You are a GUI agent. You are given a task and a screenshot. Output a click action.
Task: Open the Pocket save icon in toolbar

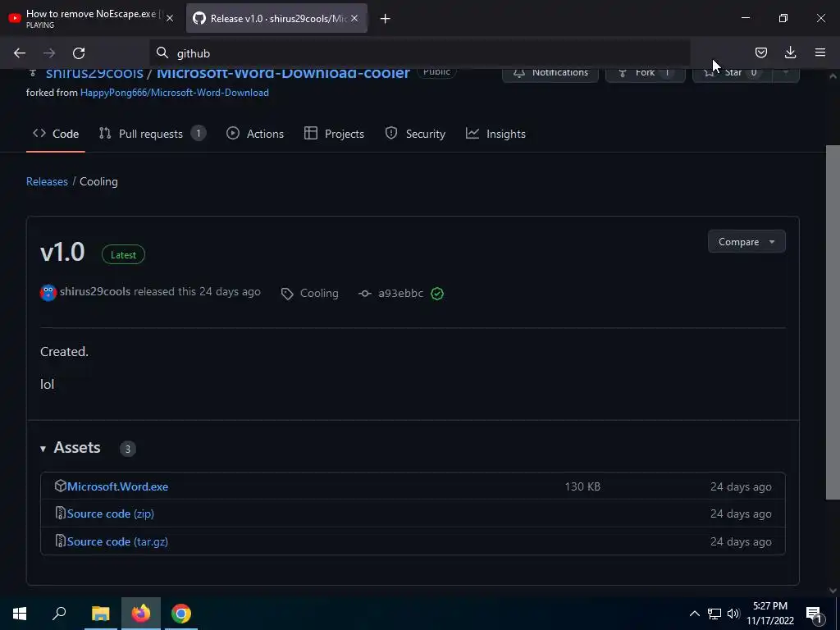760,52
